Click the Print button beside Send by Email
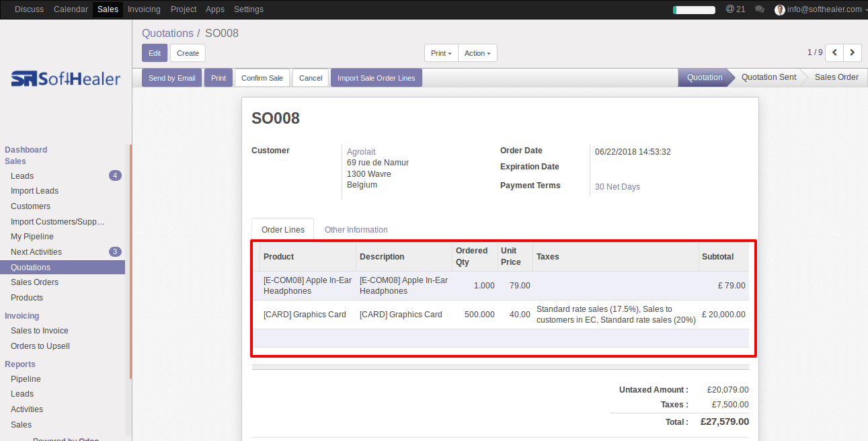Viewport: 868px width, 441px height. coord(219,78)
